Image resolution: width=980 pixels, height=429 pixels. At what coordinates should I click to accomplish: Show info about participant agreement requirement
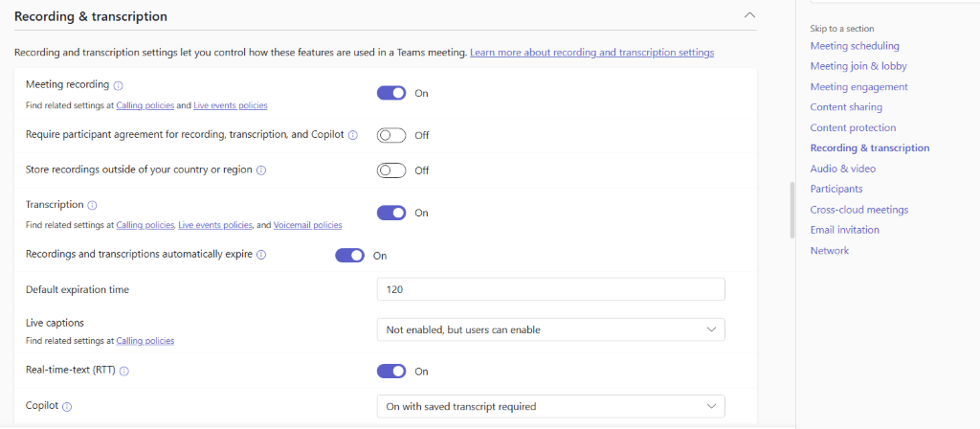tap(352, 135)
